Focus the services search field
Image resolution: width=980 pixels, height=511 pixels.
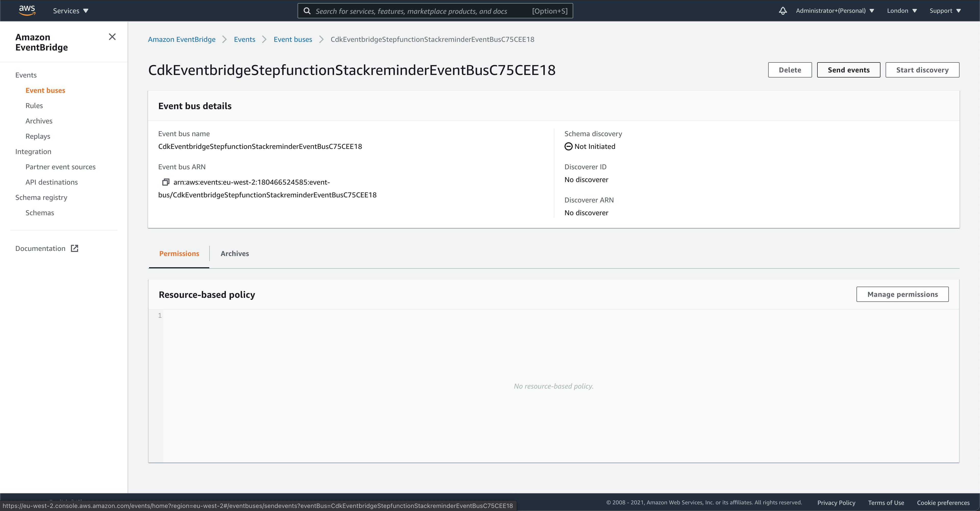point(435,11)
